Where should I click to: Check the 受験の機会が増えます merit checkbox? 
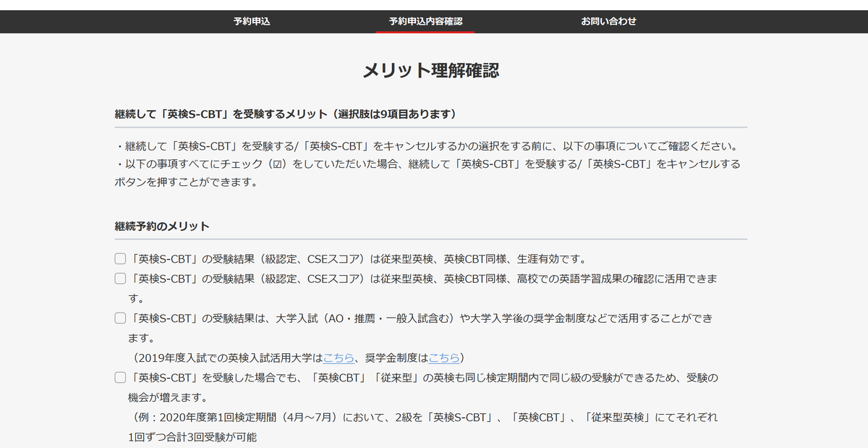pos(120,378)
